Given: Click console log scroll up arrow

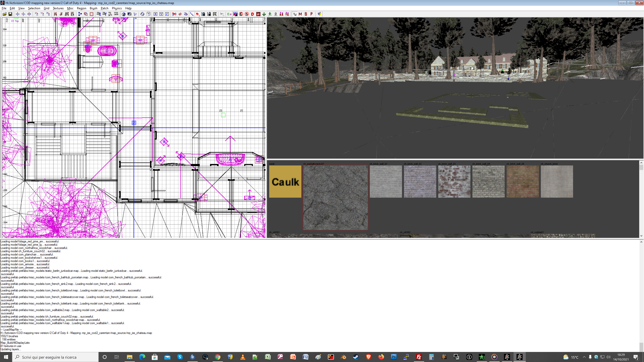Looking at the screenshot, I should 641,242.
